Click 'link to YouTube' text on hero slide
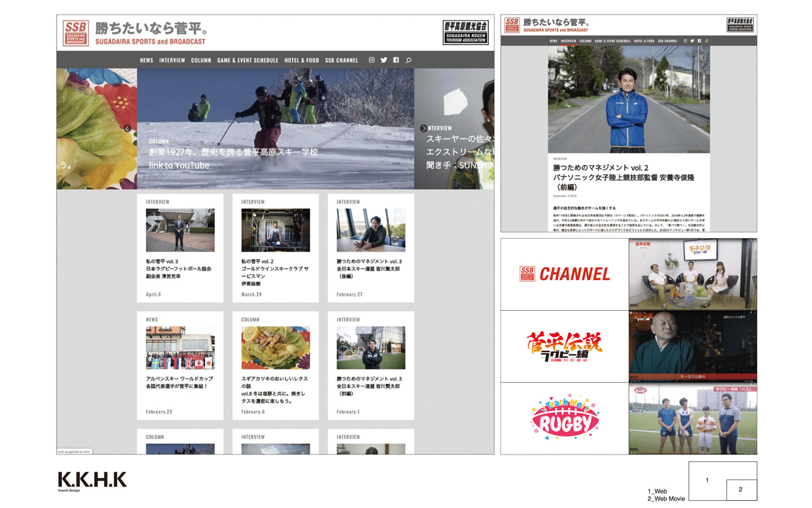 179,165
